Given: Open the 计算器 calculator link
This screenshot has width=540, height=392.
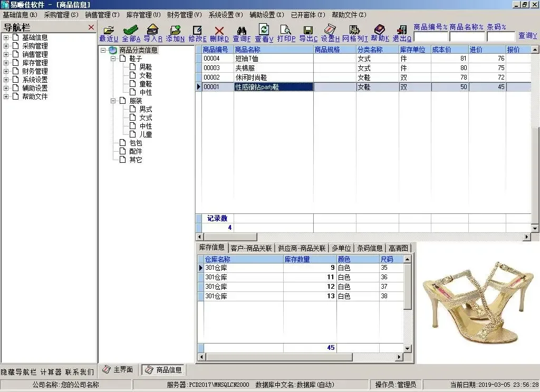Looking at the screenshot, I should 51,372.
